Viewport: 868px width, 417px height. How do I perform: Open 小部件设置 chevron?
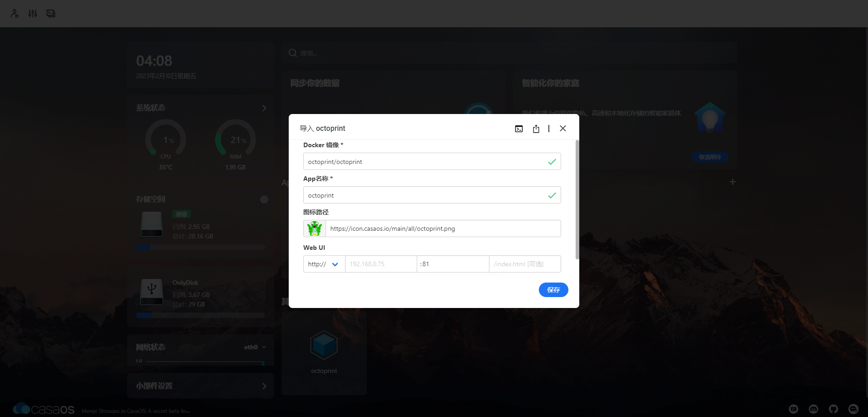point(264,386)
